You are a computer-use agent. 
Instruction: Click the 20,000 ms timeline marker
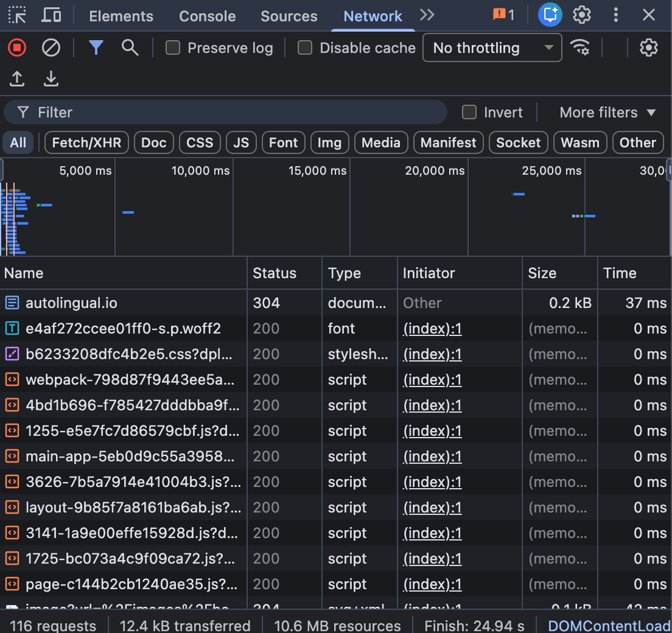click(435, 170)
